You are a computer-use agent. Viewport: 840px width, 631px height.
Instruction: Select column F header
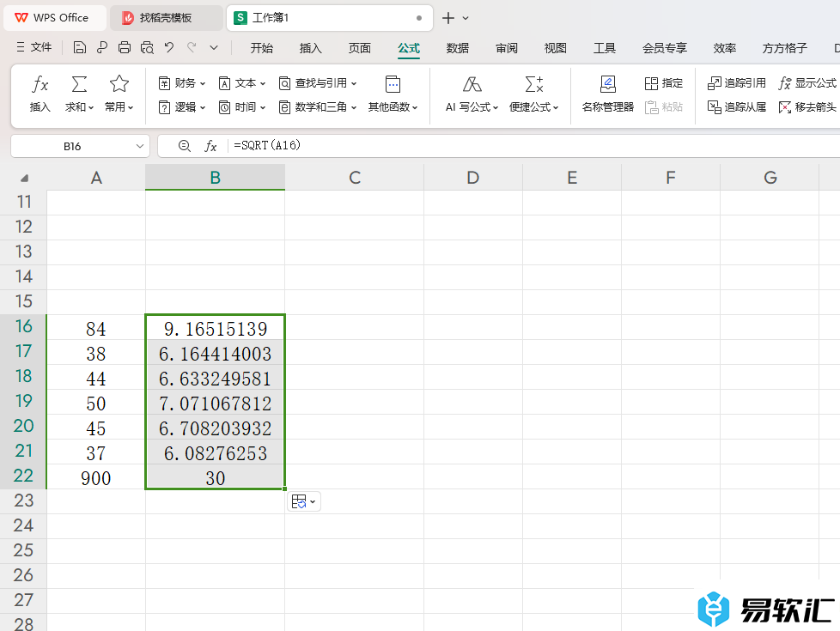pos(671,178)
